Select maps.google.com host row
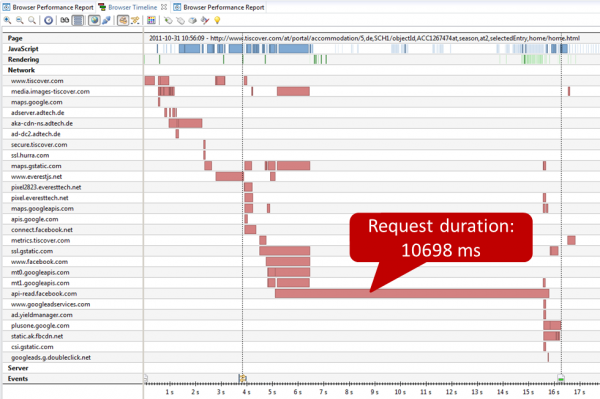The height and width of the screenshot is (399, 600). (73, 102)
